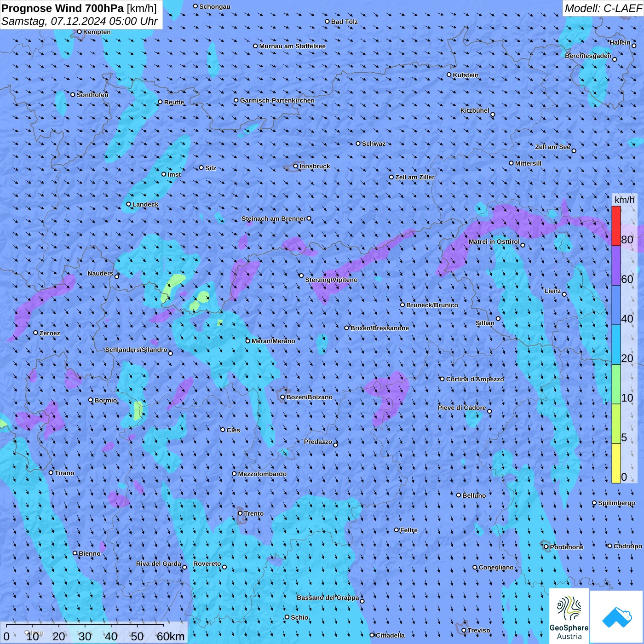Viewport: 644px width, 644px height.
Task: Select the Feltre city label
Action: [x=408, y=530]
